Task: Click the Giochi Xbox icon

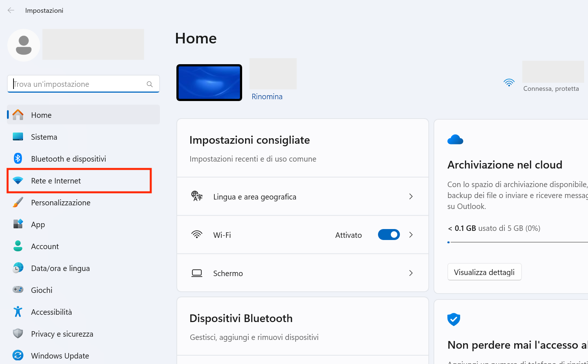Action: click(18, 290)
